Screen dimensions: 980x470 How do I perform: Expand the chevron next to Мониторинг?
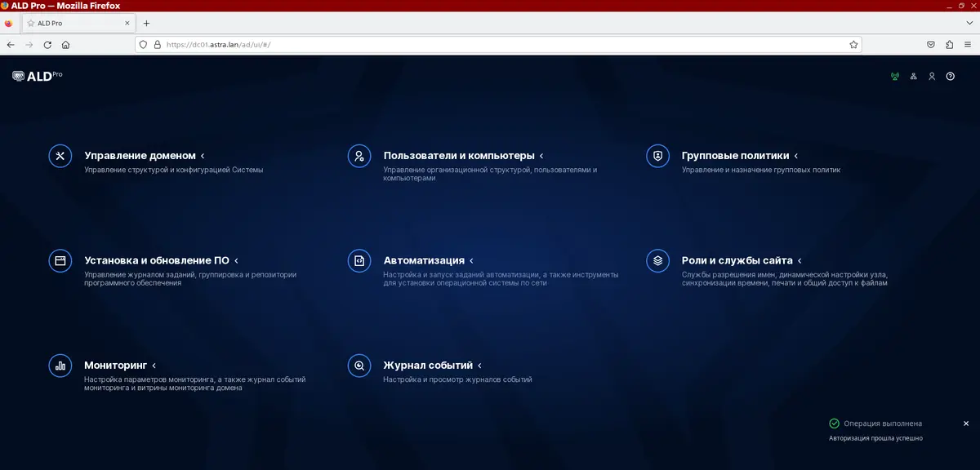154,366
